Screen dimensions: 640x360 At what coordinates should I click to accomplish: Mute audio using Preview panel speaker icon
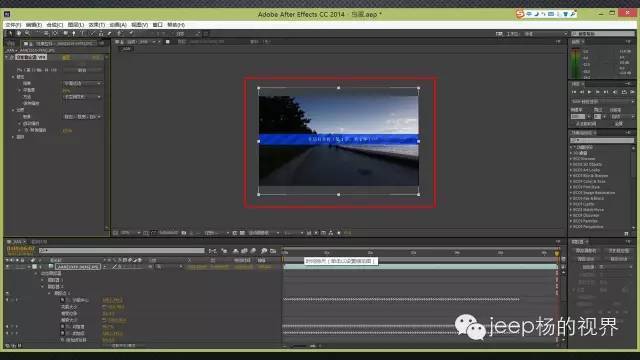[x=615, y=92]
